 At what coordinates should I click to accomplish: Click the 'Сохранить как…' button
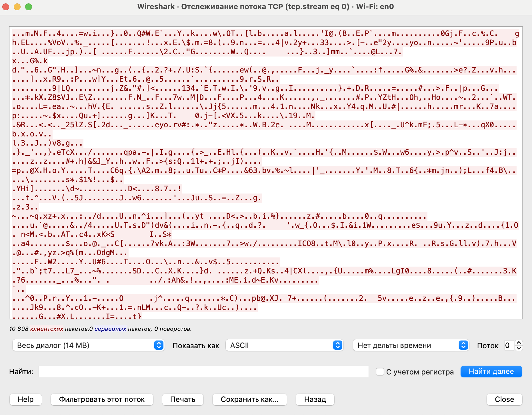pos(249,399)
